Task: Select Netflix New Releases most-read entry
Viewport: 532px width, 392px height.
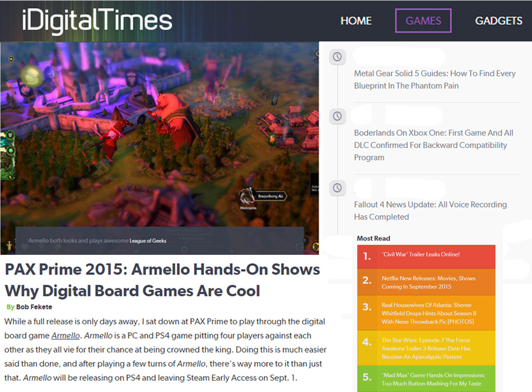Action: [428, 282]
